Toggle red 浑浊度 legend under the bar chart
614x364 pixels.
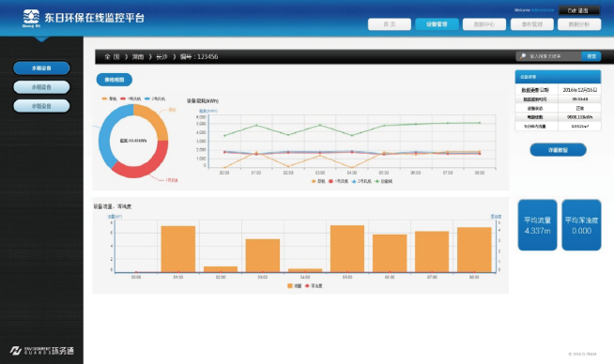[314, 286]
